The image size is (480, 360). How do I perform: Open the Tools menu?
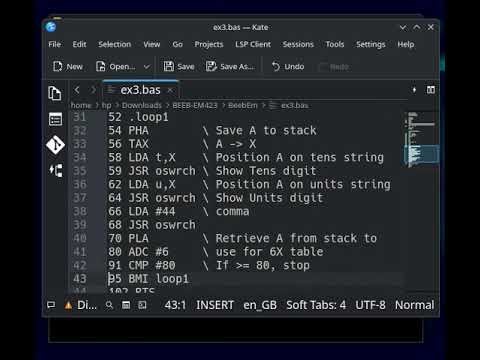pyautogui.click(x=335, y=44)
